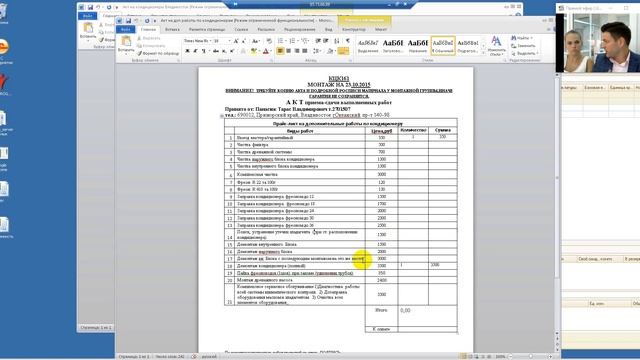Open the font color dropdown arrow
Screen dimensions: 640x360
coord(271,51)
